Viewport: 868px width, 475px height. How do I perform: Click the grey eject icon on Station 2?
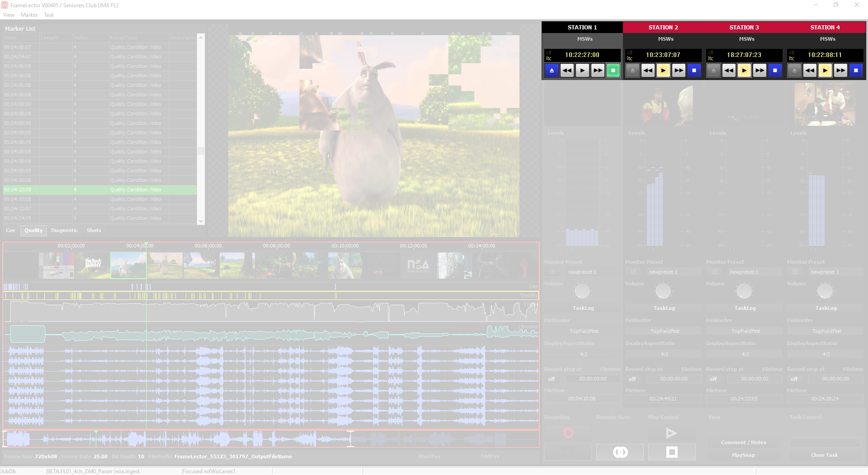tap(632, 71)
